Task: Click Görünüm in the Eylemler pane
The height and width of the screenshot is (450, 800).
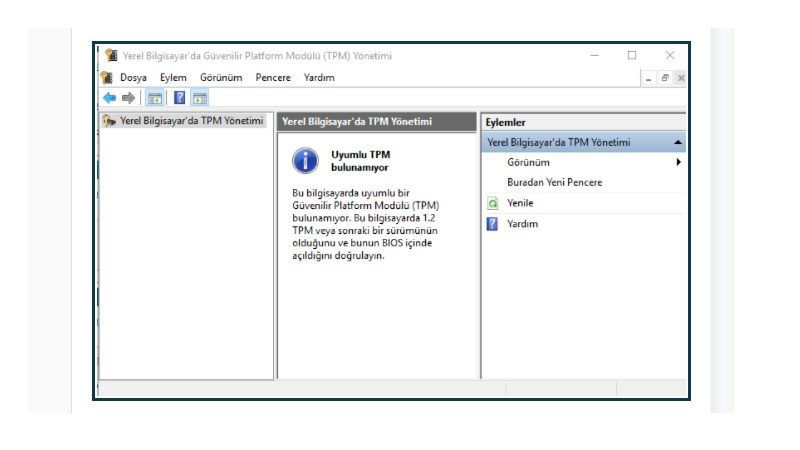Action: coord(528,162)
